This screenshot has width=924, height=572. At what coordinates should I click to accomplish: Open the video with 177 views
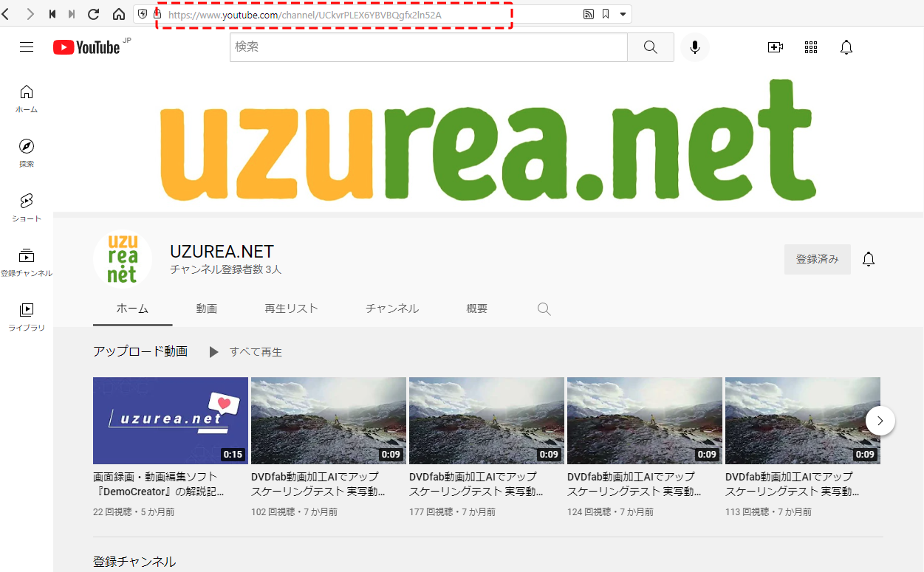(x=487, y=421)
